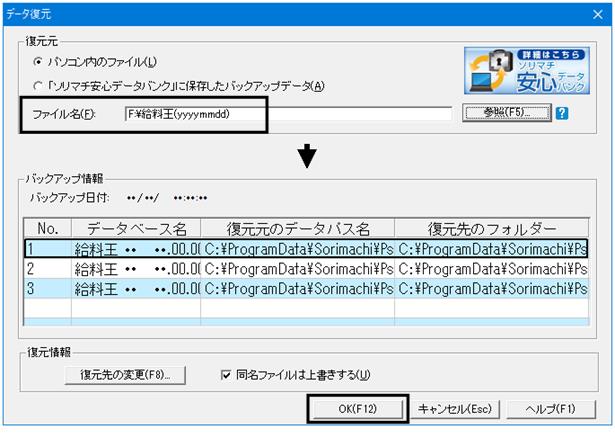Viewport: 615px width, 438px height.
Task: Open the ソリマチ安心データバンク details banner
Action: point(527,71)
